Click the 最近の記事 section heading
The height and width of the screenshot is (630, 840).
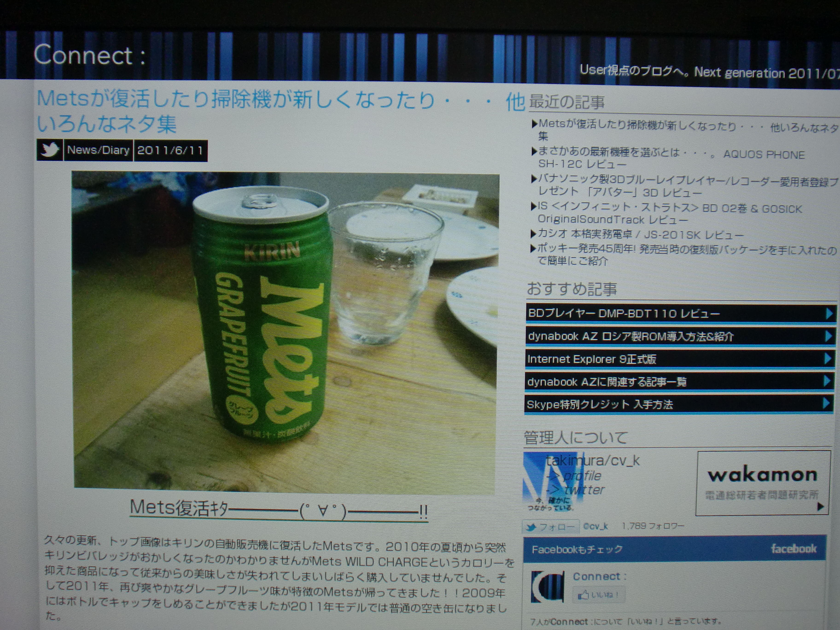point(567,102)
